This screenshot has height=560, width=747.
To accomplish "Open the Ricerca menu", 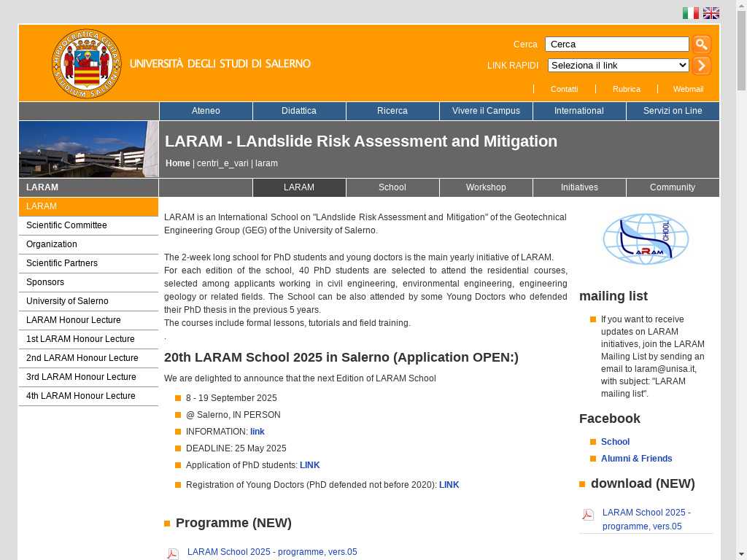I will pyautogui.click(x=392, y=111).
